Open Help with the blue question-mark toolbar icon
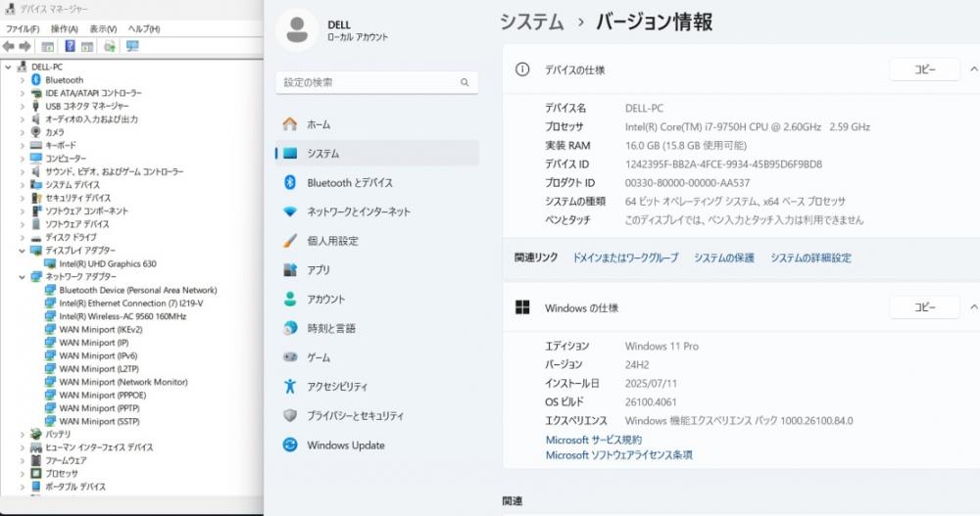 point(70,46)
